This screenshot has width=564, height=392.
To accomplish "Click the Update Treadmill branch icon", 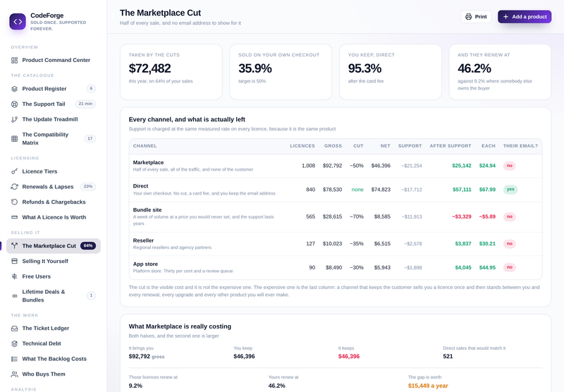I will point(14,119).
